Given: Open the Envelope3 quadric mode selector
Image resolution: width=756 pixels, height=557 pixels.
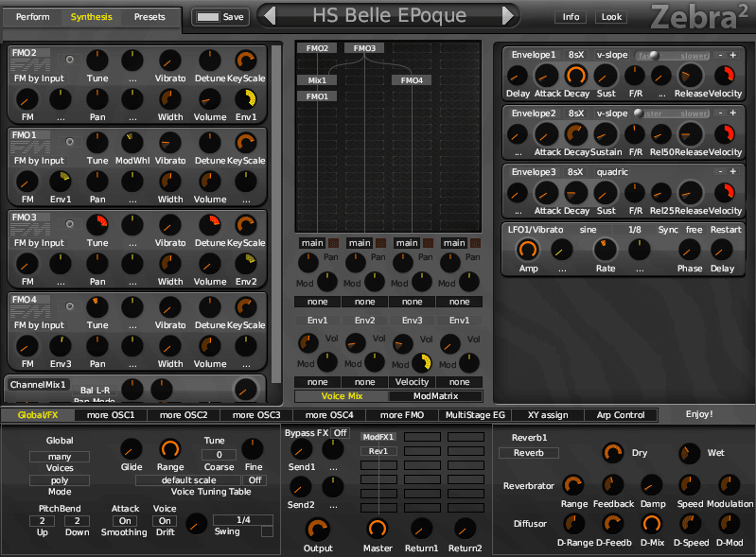Looking at the screenshot, I should (x=612, y=172).
